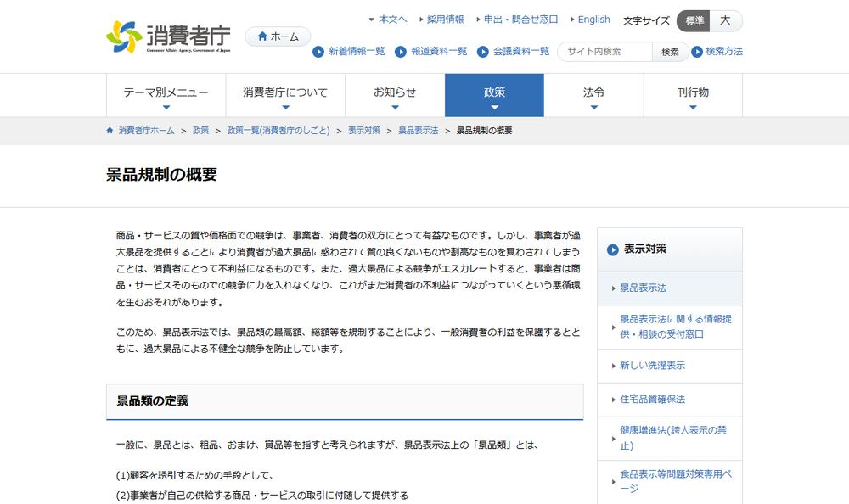
Task: Open 会議資料一覧 link
Action: click(521, 52)
